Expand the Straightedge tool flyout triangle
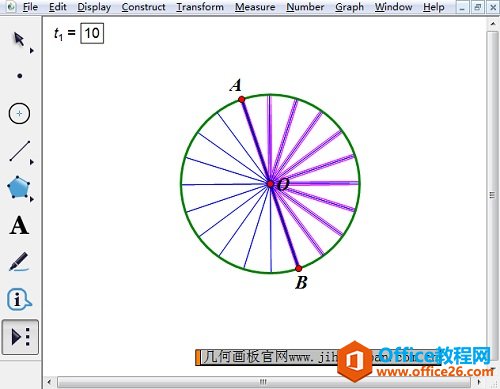Image resolution: width=500 pixels, height=389 pixels. (32, 162)
